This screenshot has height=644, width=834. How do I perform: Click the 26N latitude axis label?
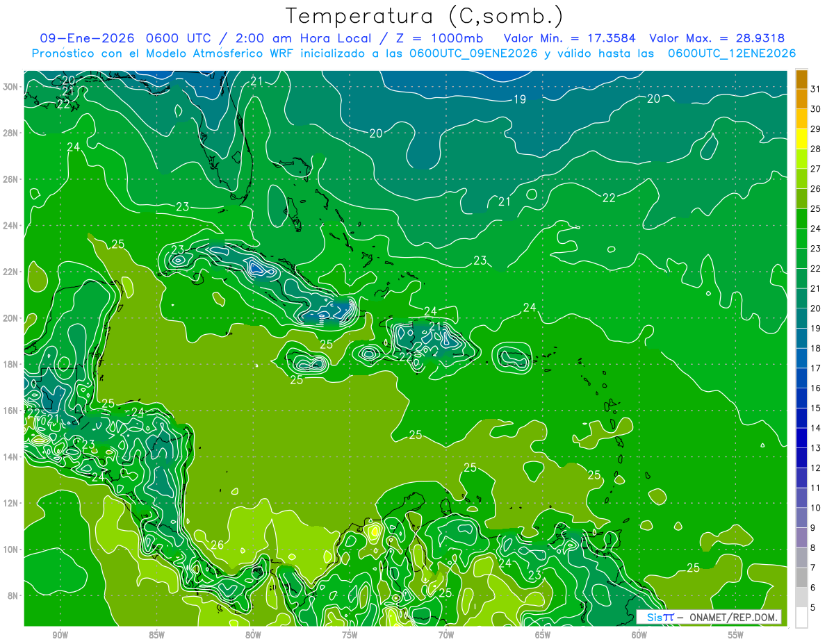click(x=12, y=179)
